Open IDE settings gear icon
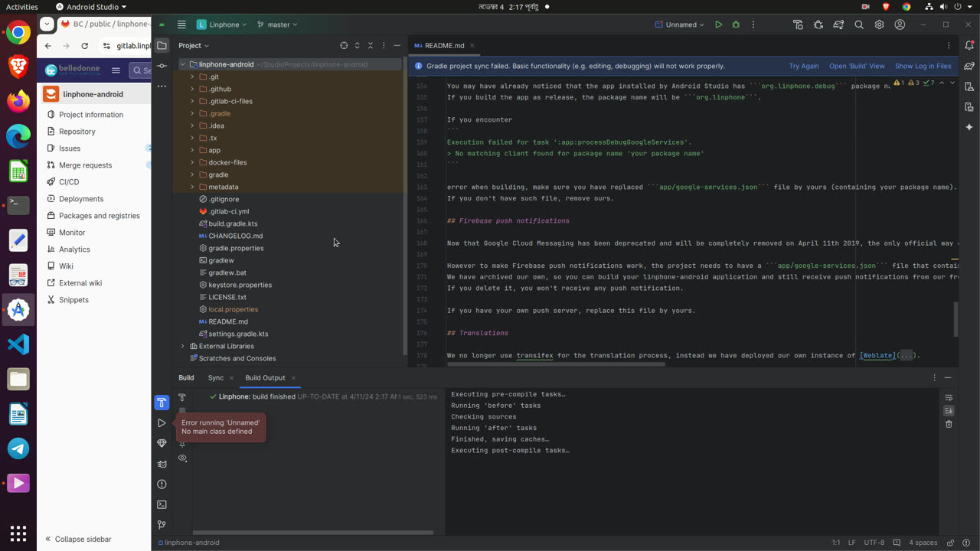Viewport: 980px width, 551px height. pyautogui.click(x=879, y=24)
